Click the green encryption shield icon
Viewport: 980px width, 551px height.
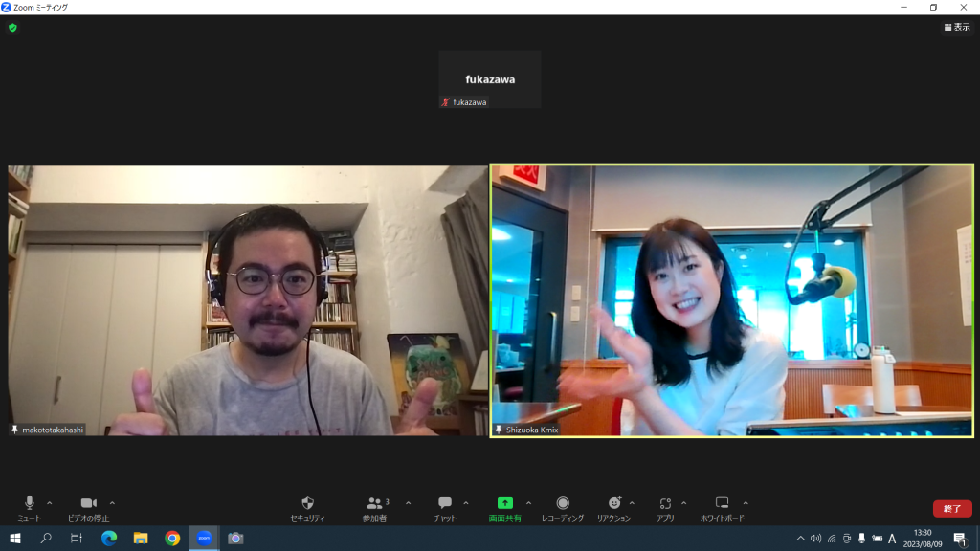12,28
